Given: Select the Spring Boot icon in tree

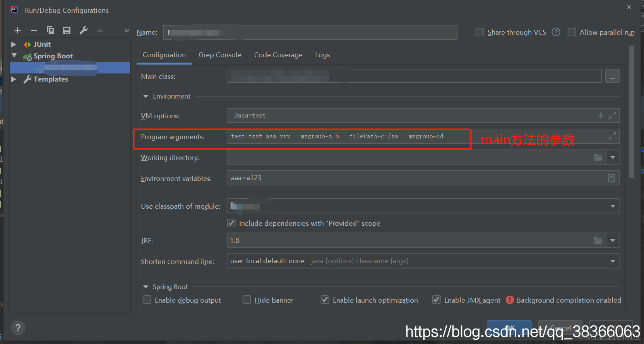Looking at the screenshot, I should point(27,57).
